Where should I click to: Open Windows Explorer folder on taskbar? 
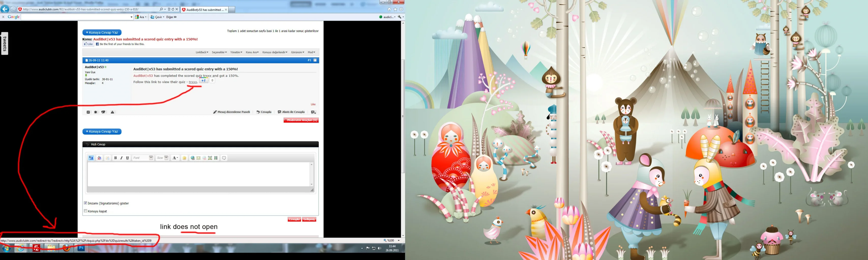[51, 248]
